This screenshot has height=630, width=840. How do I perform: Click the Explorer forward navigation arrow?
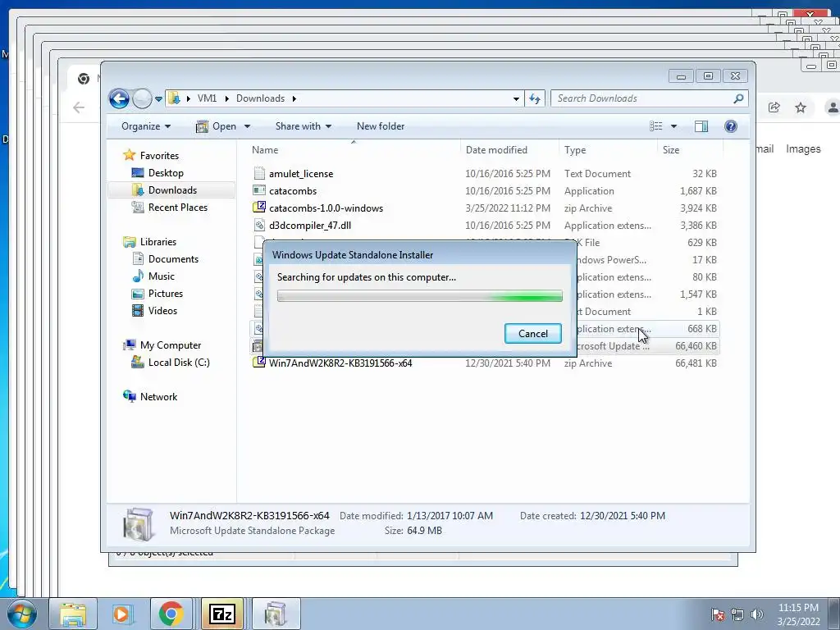(x=142, y=98)
